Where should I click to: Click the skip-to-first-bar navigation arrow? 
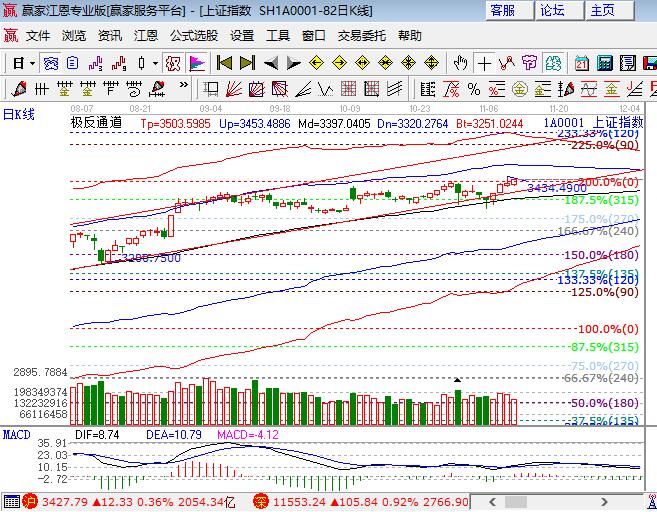(225, 63)
